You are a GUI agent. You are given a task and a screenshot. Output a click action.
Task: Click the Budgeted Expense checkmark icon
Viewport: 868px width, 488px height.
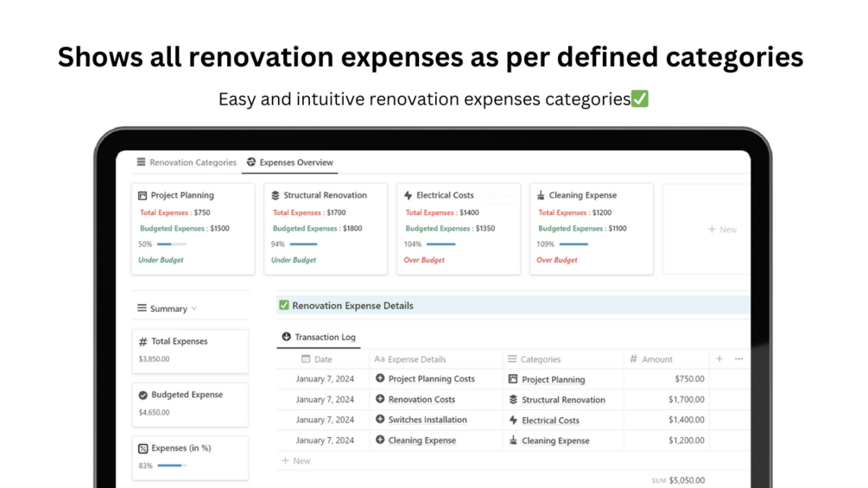[143, 395]
